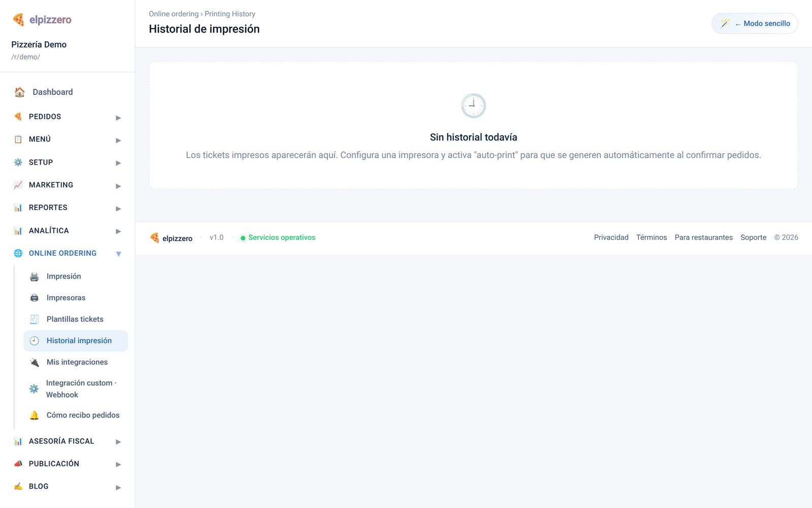
Task: Expand the SETUP section arrow
Action: tap(118, 163)
